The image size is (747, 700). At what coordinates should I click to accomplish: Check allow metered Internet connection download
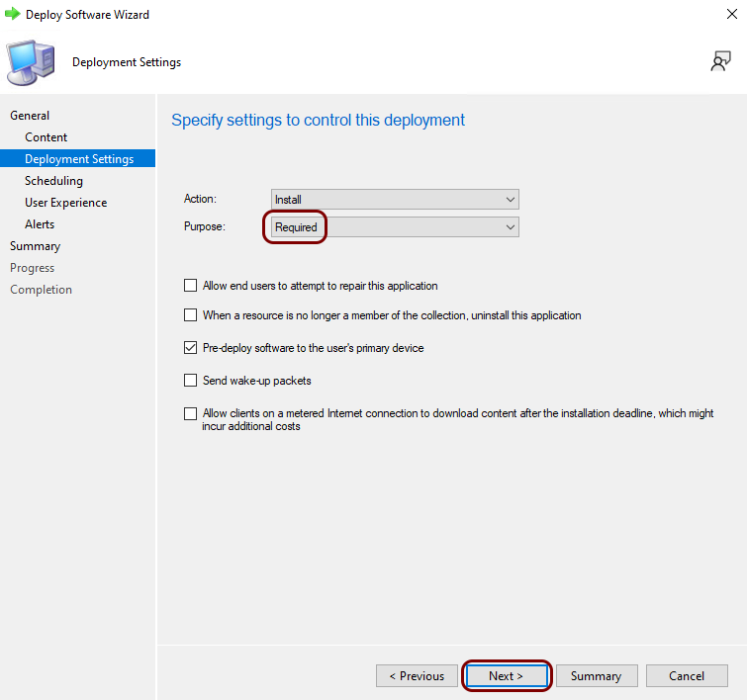click(x=191, y=413)
